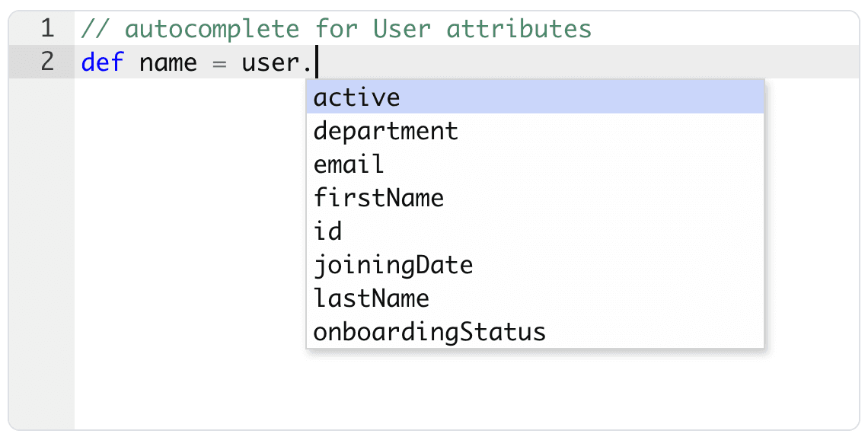Viewport: 868px width, 437px height.
Task: Insert 'joiningDate' from the autocomplete list
Action: 393,265
